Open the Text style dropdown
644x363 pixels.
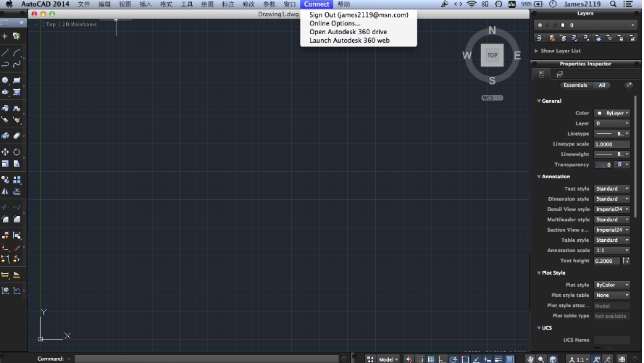coord(612,188)
